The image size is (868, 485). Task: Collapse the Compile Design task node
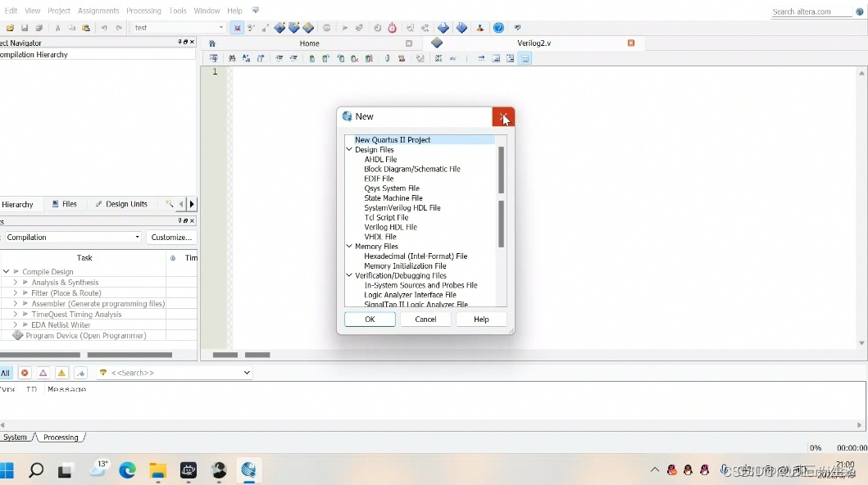[x=6, y=271]
